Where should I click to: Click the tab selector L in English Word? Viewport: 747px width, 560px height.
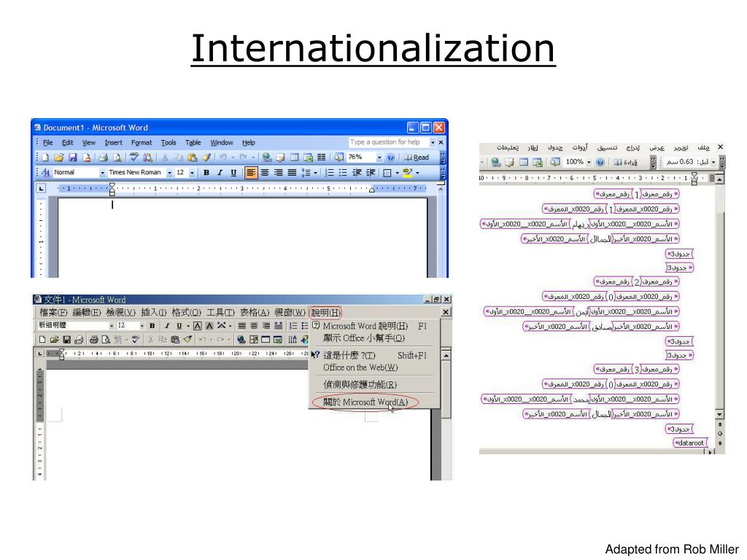(x=41, y=189)
